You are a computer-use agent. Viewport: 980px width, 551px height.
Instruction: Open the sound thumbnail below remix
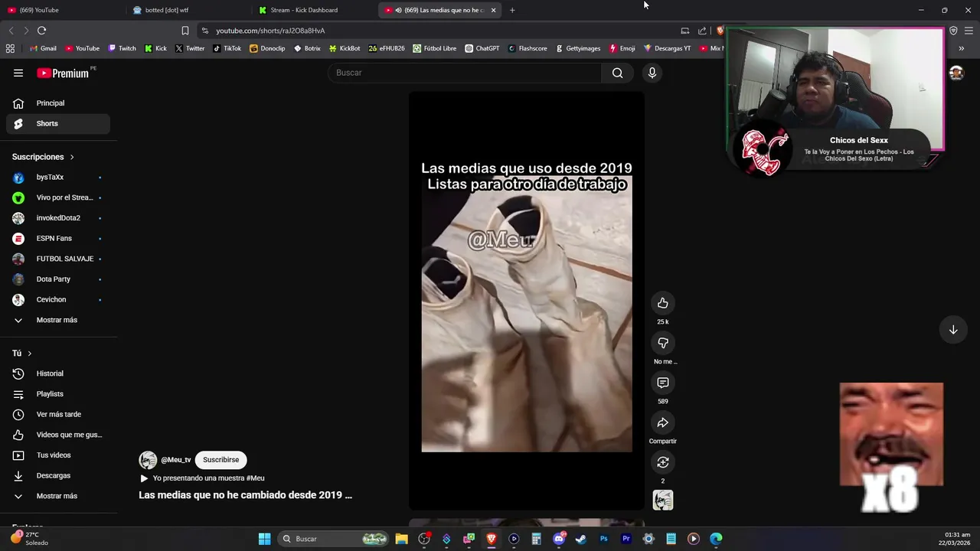pyautogui.click(x=663, y=500)
